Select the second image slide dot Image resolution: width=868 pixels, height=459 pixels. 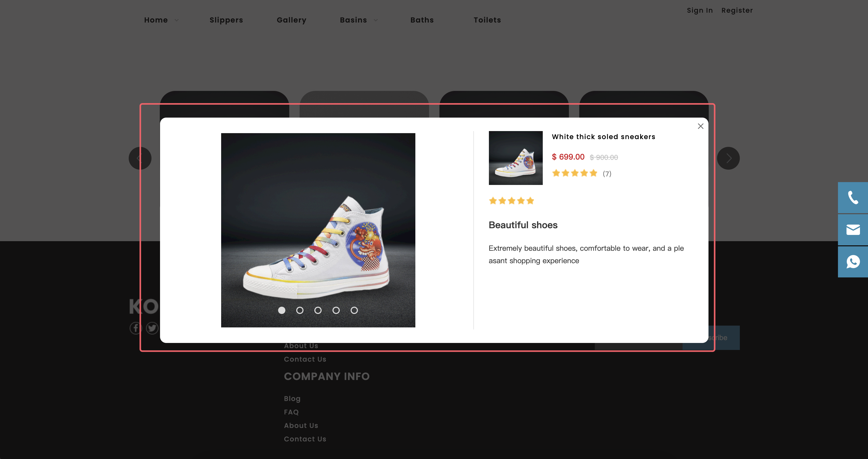(x=300, y=310)
